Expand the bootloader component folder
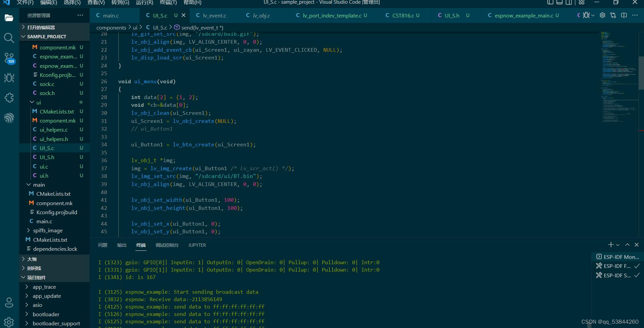The image size is (644, 328). 54,314
